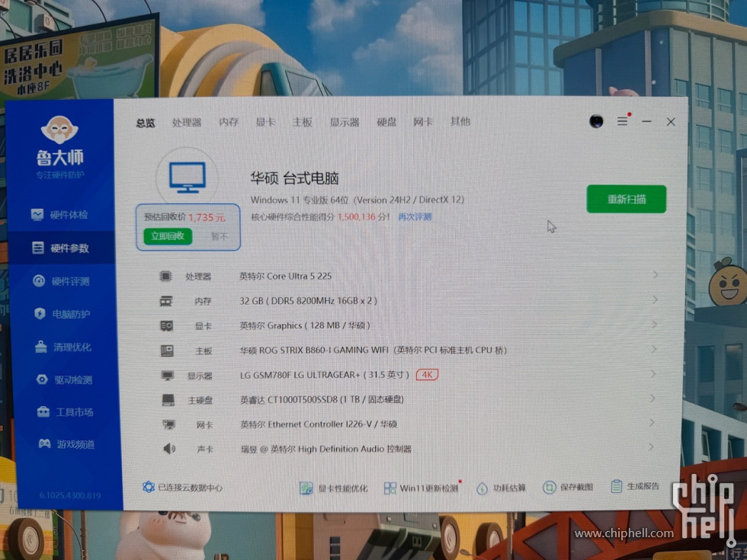This screenshot has width=747, height=560.
Task: Click the user avatar icon
Action: pos(596,121)
